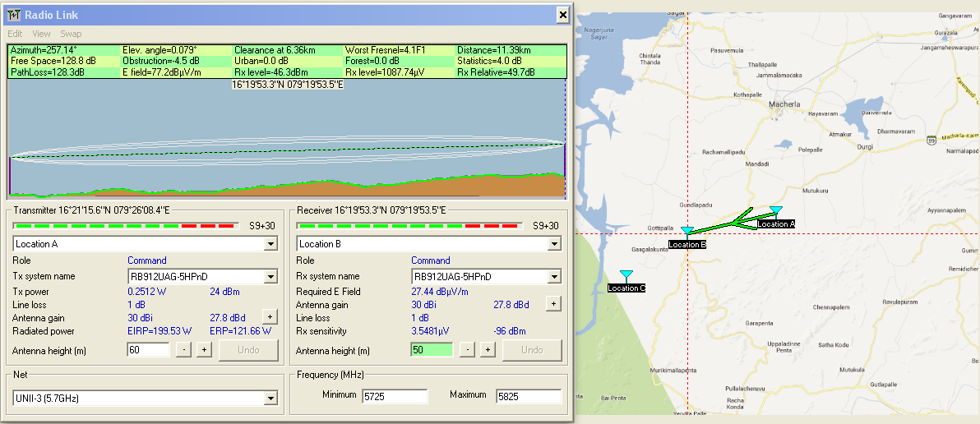Click the receiver Undo button
The height and width of the screenshot is (424, 980).
532,350
